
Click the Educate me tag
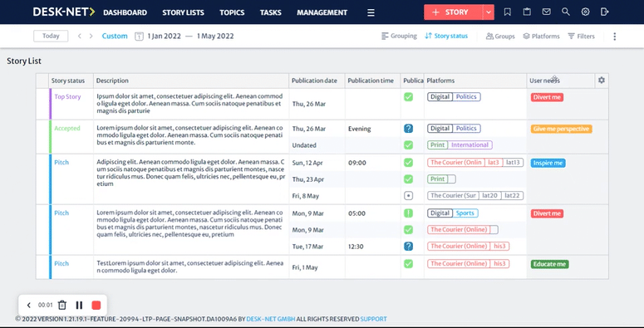(549, 264)
